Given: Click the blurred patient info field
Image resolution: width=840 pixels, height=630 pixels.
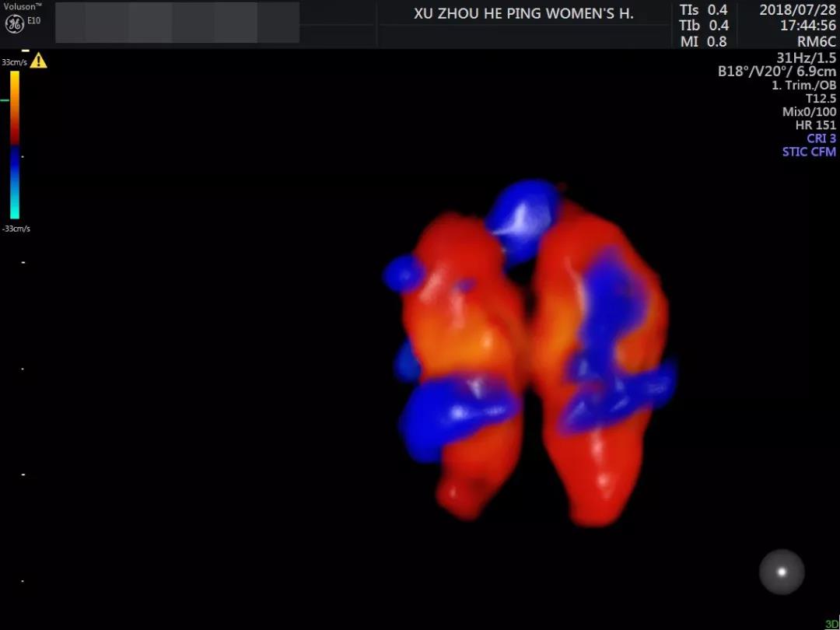Looking at the screenshot, I should (177, 23).
